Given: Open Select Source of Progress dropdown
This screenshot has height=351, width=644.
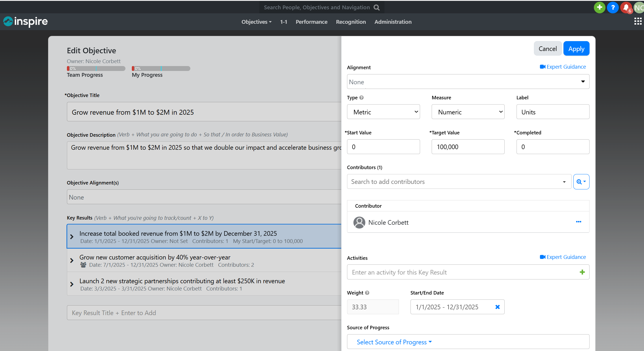Looking at the screenshot, I should pyautogui.click(x=394, y=342).
